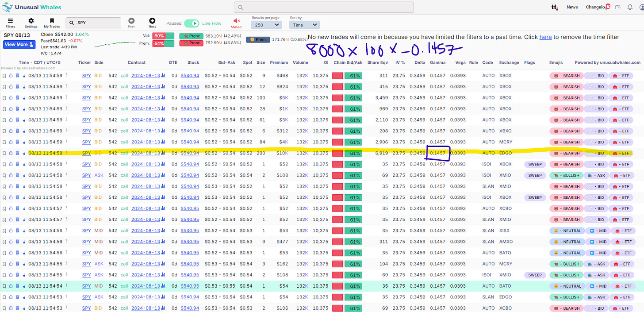Bookmark the $1K premium trade row
Viewport: 644px width, 312px height.
4,109
